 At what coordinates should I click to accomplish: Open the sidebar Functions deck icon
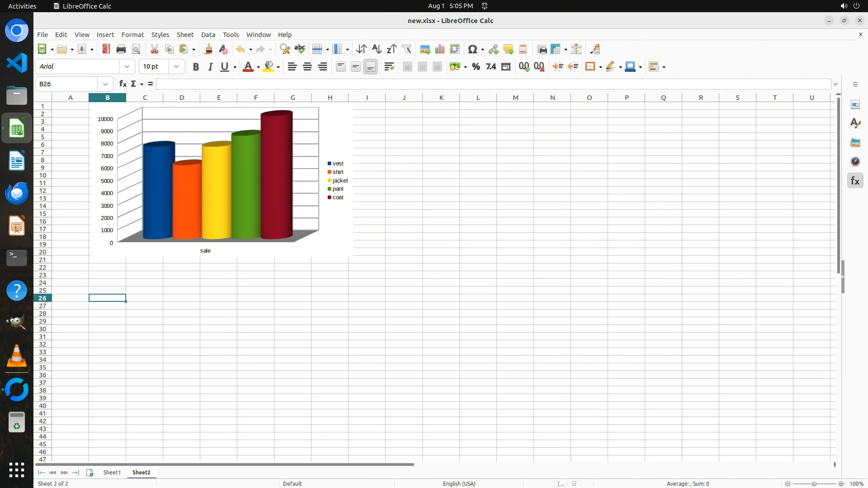pyautogui.click(x=855, y=181)
